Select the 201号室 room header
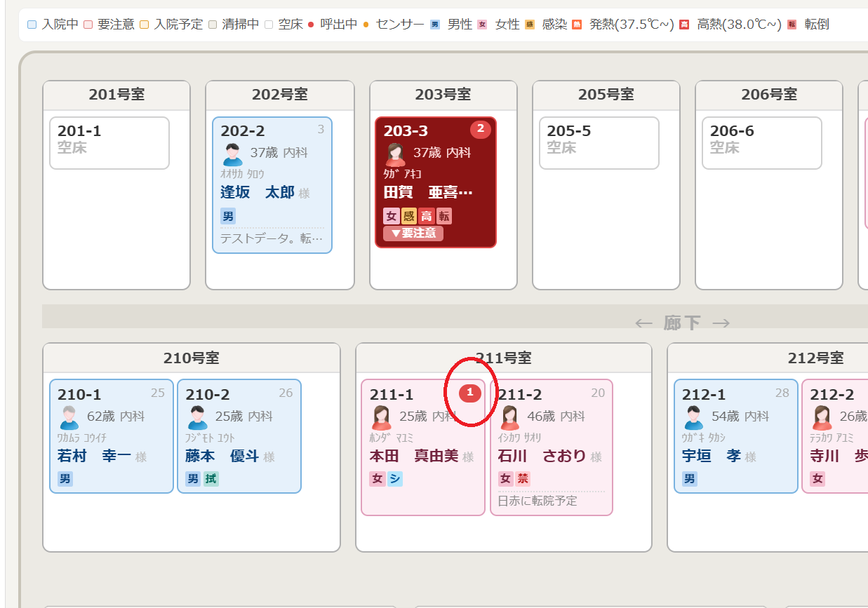 116,95
